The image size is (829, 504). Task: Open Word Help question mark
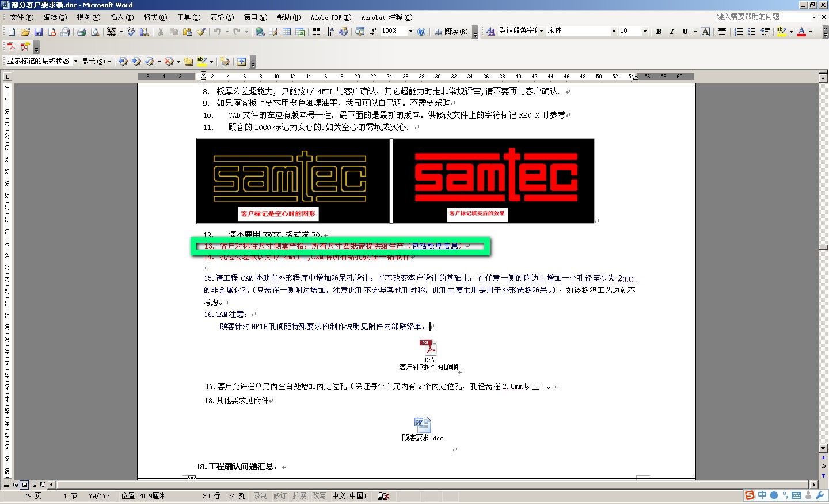pyautogui.click(x=421, y=32)
